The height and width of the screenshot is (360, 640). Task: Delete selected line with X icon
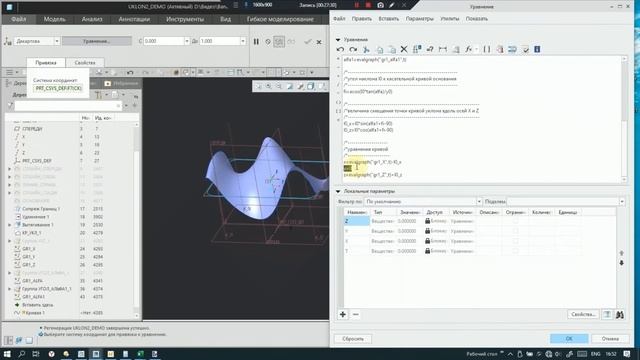tap(404, 49)
